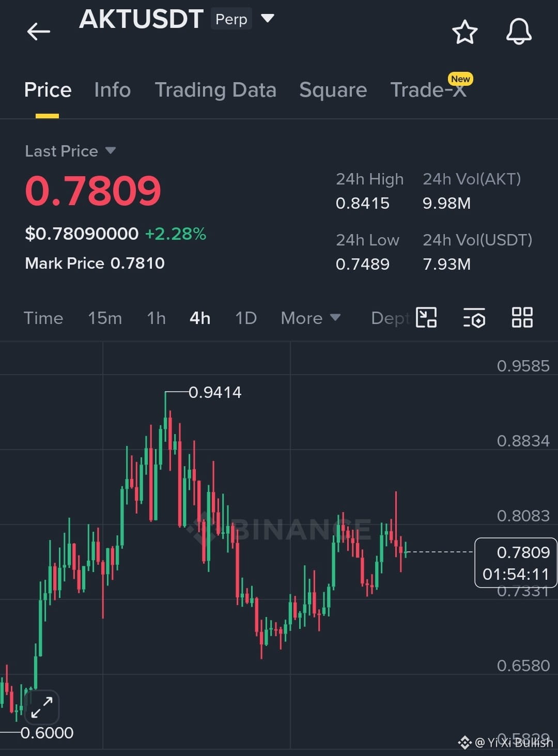Add AKTUSDT to favorites with star icon
Viewport: 558px width, 756px height.
(464, 32)
